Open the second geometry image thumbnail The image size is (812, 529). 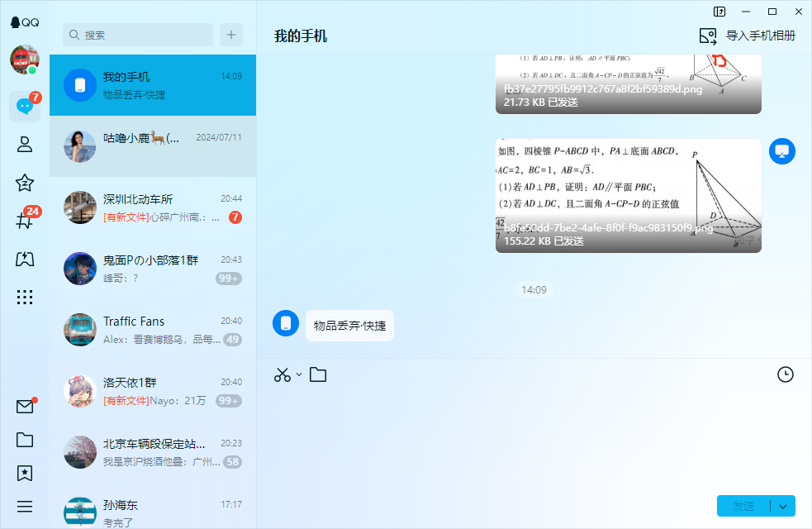tap(628, 195)
